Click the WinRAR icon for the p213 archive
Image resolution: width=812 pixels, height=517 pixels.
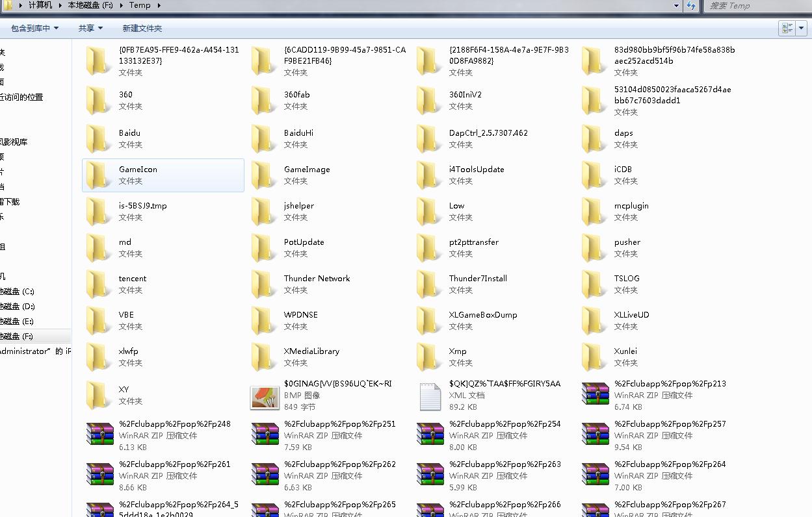[x=595, y=396]
